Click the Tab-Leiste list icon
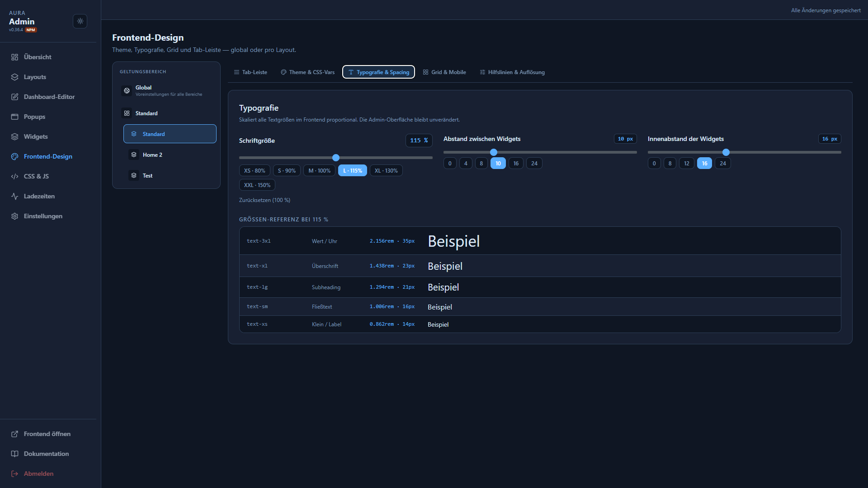Screen dimensions: 868x488 tap(236, 72)
